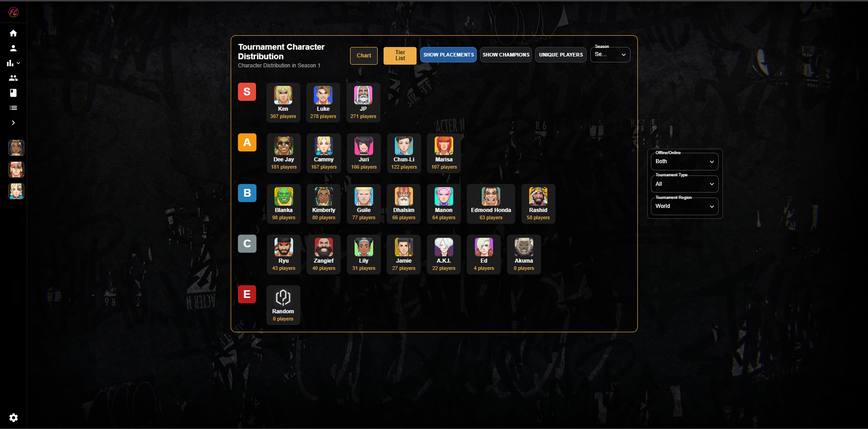The height and width of the screenshot is (429, 868).
Task: Select Kimberly avatar shortcut in sidebar
Action: point(16,148)
